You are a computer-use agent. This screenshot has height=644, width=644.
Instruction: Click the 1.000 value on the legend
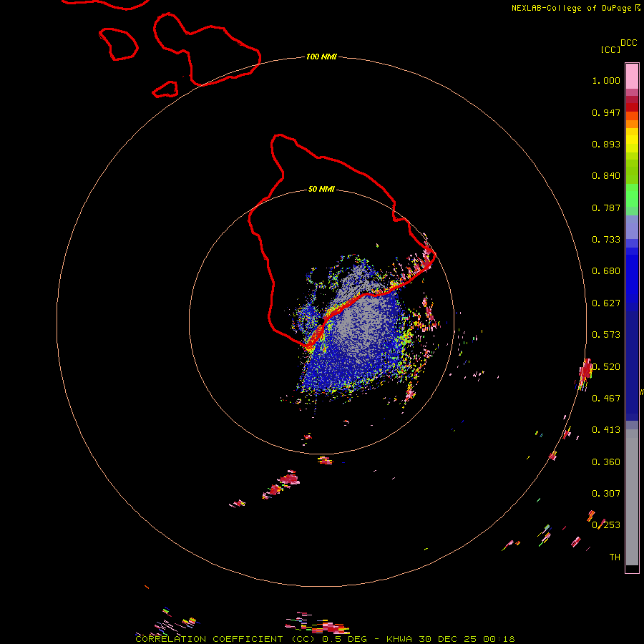[606, 80]
